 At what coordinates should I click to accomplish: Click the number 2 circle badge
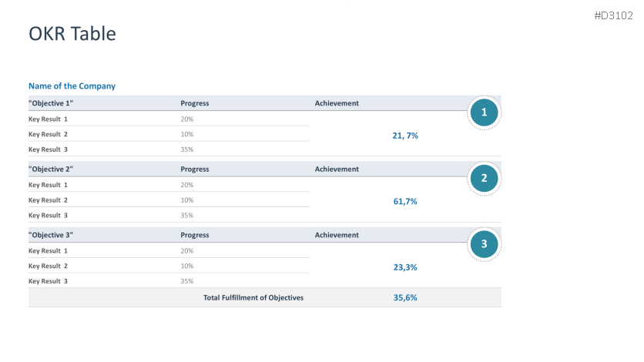click(484, 179)
